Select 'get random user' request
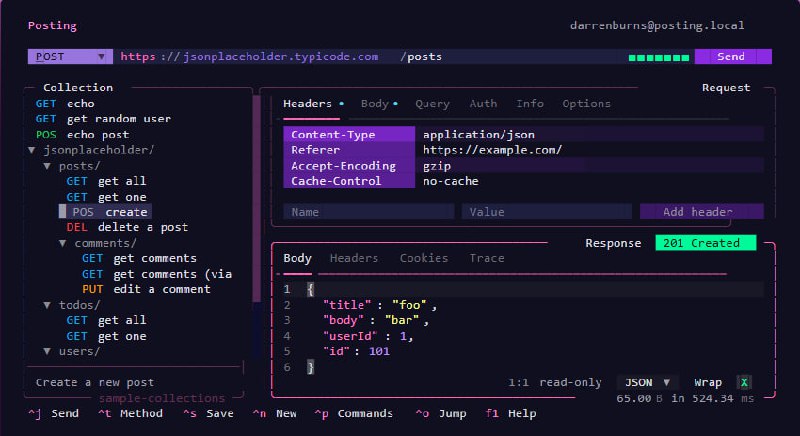The image size is (800, 436). coord(103,119)
